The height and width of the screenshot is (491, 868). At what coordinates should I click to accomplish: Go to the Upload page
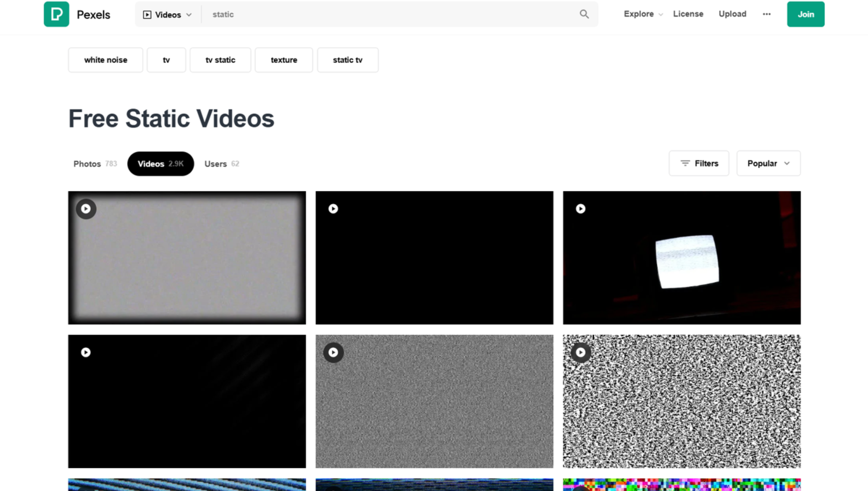point(732,14)
